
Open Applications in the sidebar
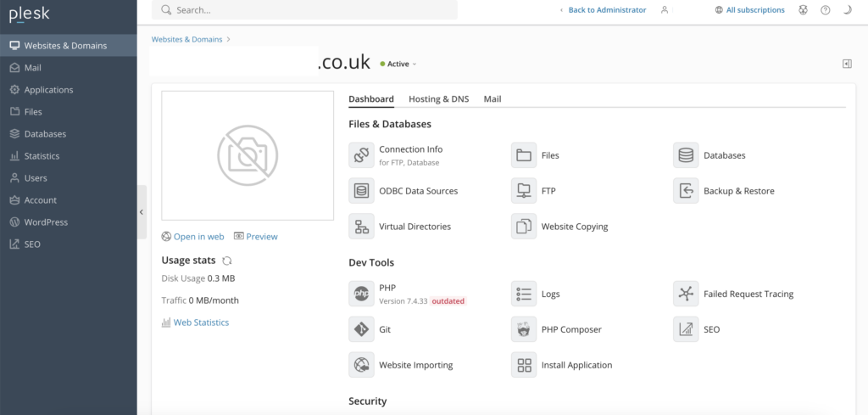(69, 90)
